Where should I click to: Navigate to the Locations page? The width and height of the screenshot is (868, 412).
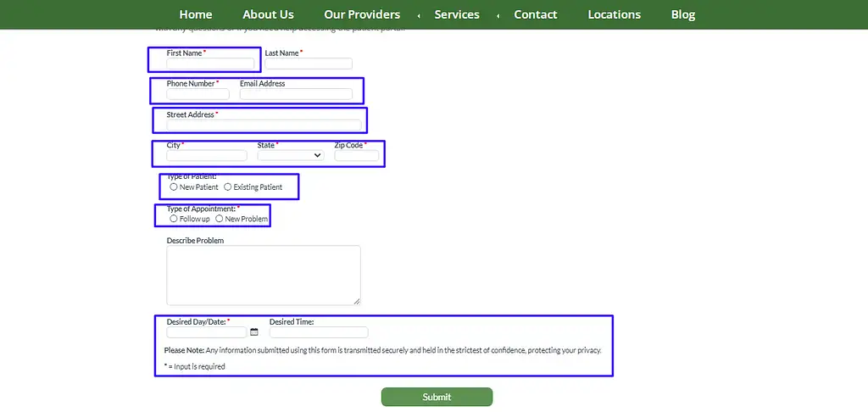(x=614, y=15)
